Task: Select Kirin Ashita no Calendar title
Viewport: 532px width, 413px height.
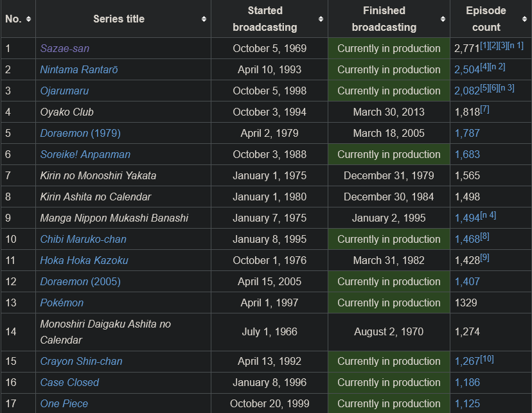Action: coord(96,197)
